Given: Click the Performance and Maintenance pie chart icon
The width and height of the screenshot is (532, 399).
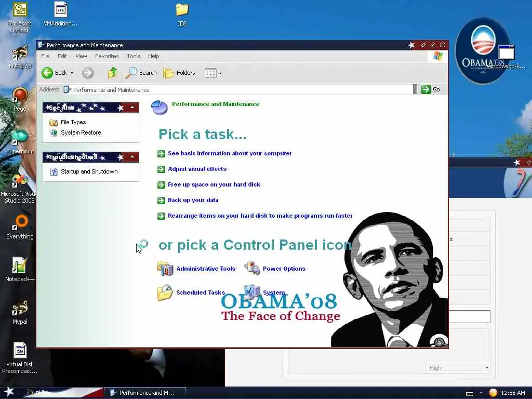Looking at the screenshot, I should (x=159, y=108).
